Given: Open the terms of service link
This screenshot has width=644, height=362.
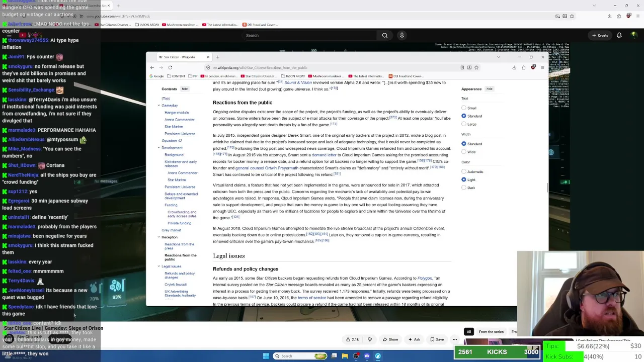Looking at the screenshot, I should pyautogui.click(x=312, y=298).
